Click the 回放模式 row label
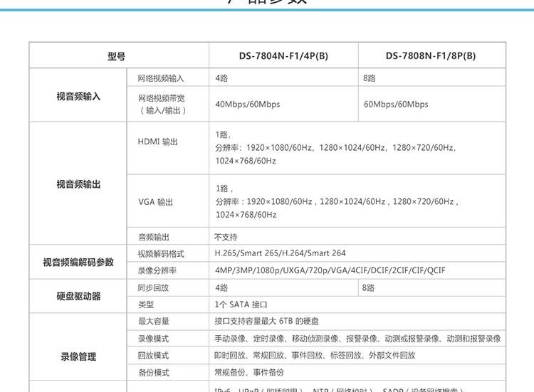Screen dimensions: 534x392 pos(154,355)
